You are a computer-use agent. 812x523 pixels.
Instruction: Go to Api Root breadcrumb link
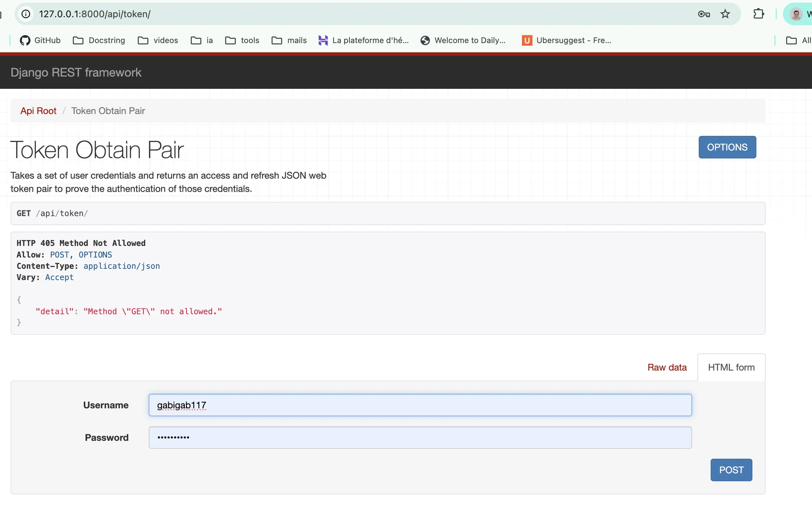(x=38, y=111)
